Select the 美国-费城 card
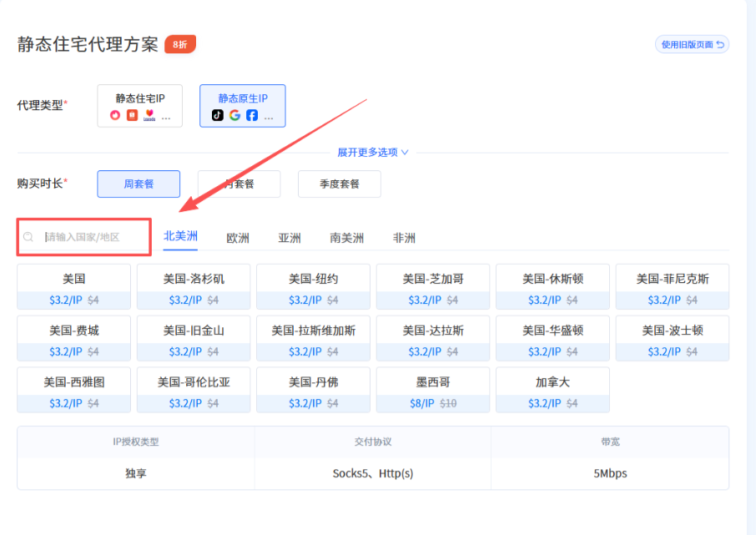This screenshot has width=756, height=535. coord(73,338)
